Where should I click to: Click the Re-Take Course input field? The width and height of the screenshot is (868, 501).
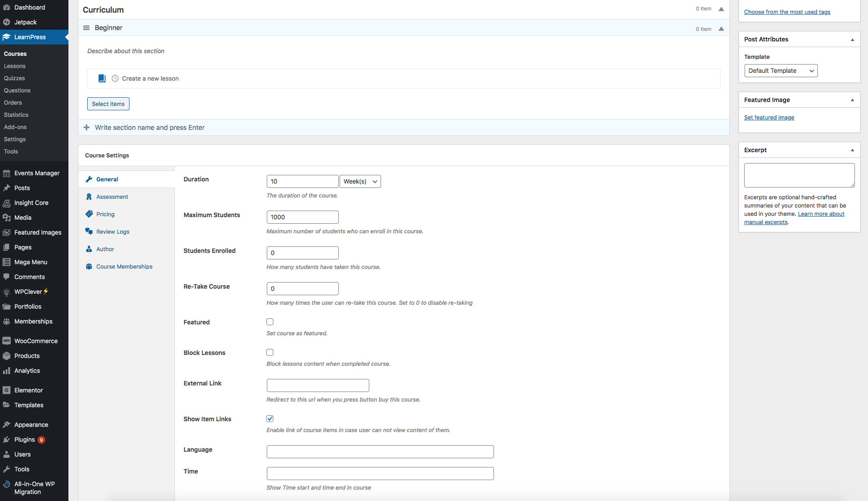coord(303,289)
